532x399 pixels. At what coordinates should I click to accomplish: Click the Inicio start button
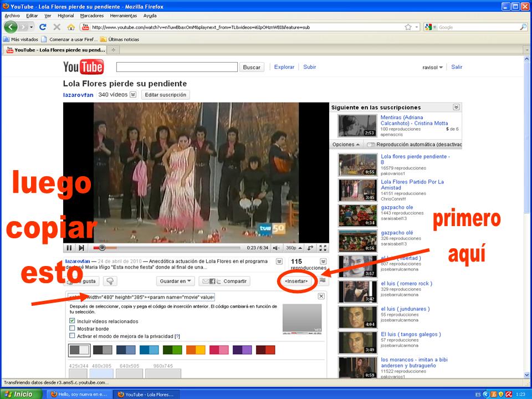[x=21, y=394]
